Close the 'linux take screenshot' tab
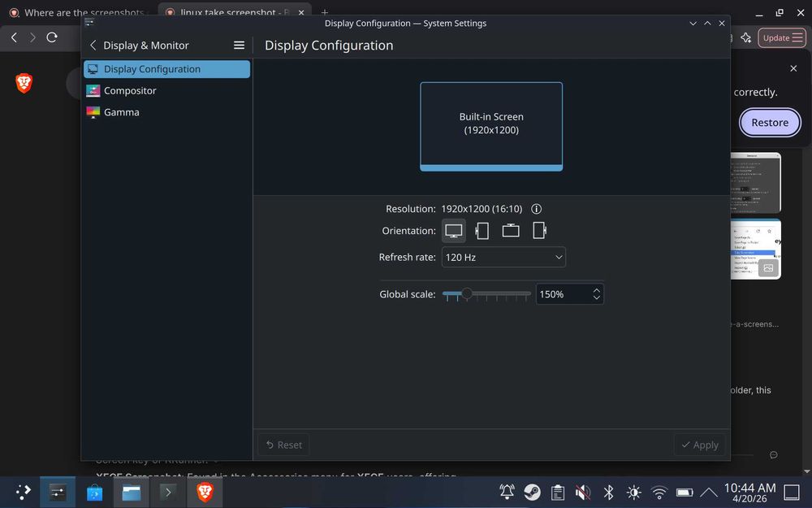This screenshot has height=508, width=812. 301,12
